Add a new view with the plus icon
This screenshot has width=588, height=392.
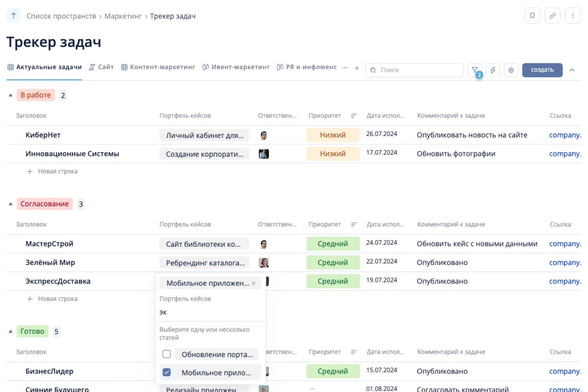(x=356, y=68)
